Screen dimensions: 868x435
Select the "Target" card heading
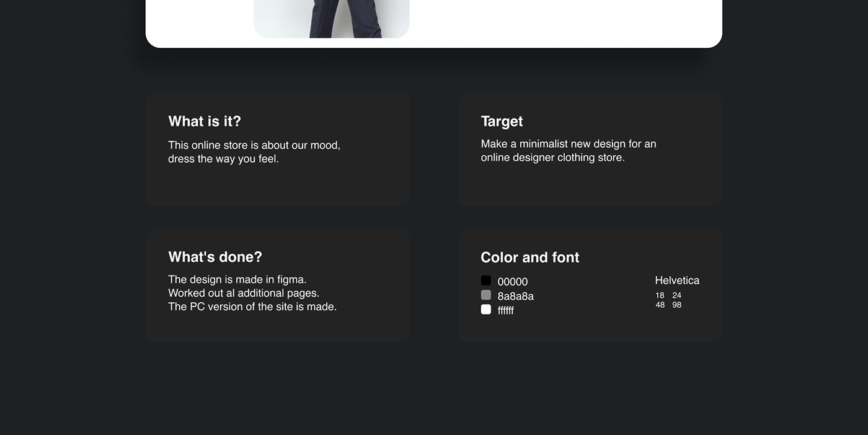coord(502,121)
